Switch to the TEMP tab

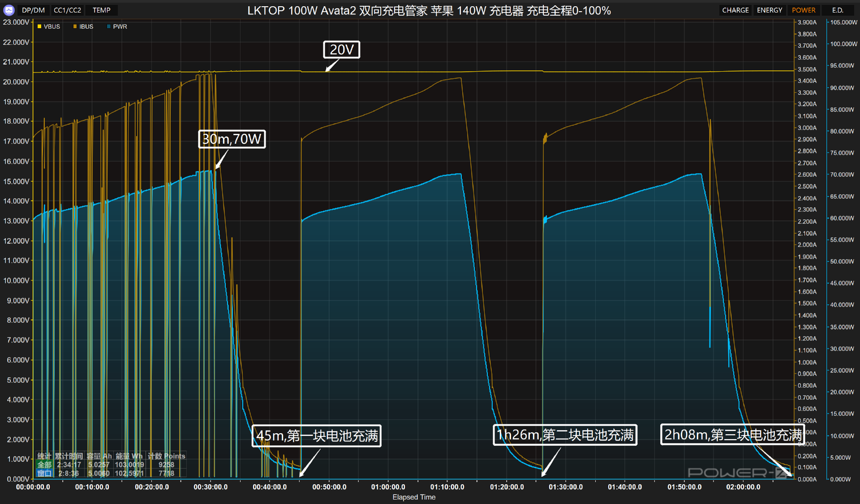[x=102, y=10]
